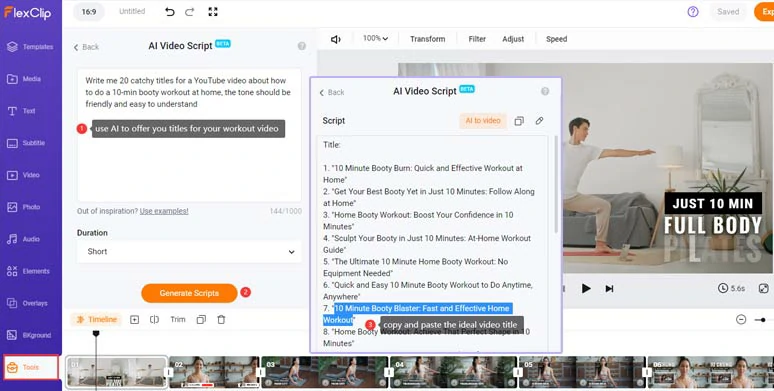Open the Duration Short dropdown
Screen dimensions: 774x391
pyautogui.click(x=190, y=252)
